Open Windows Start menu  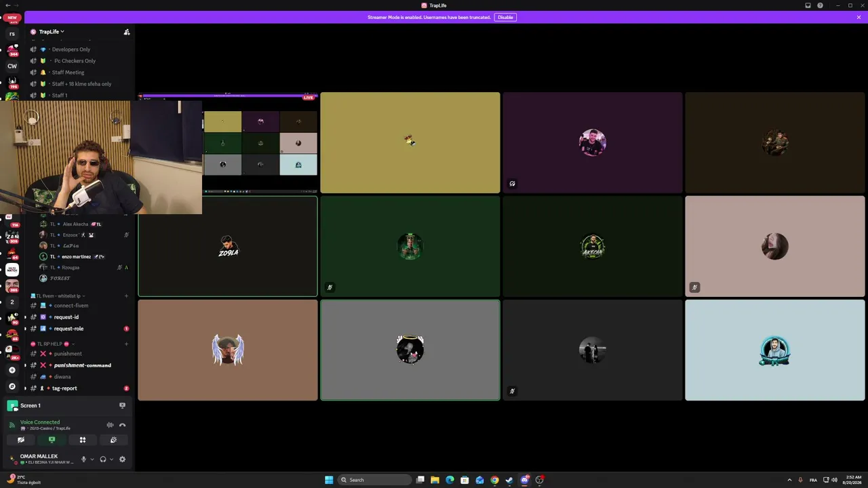(329, 480)
